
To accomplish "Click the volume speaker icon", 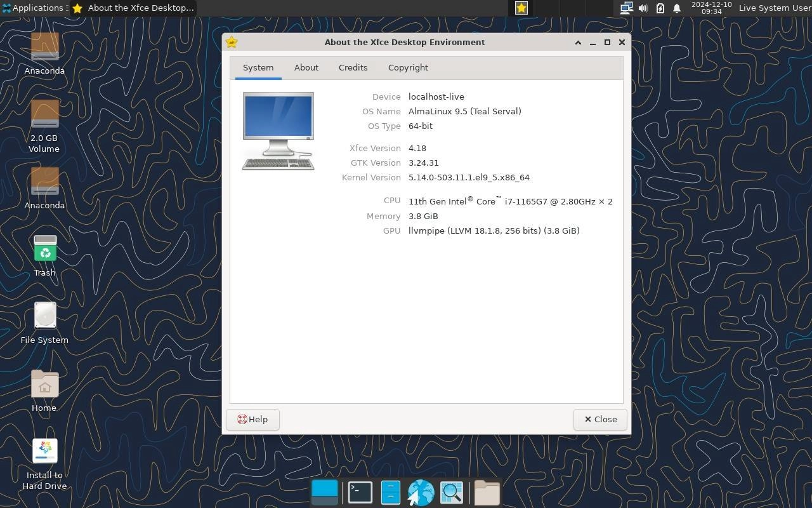I will click(643, 8).
